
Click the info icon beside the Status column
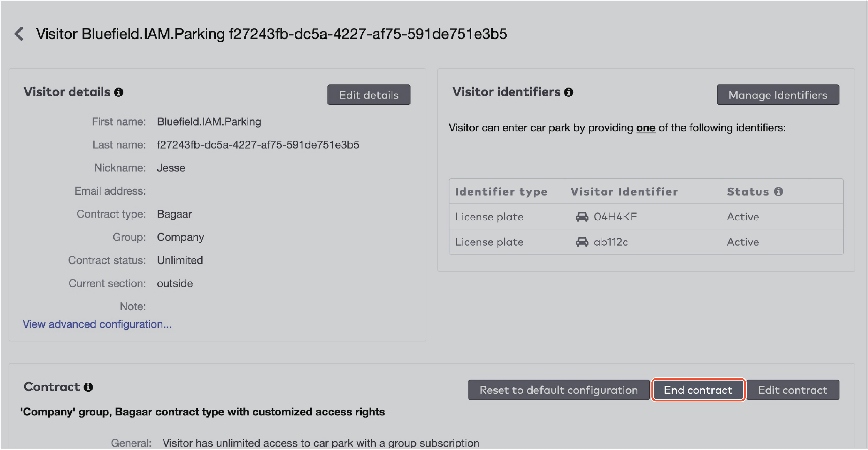click(x=778, y=191)
